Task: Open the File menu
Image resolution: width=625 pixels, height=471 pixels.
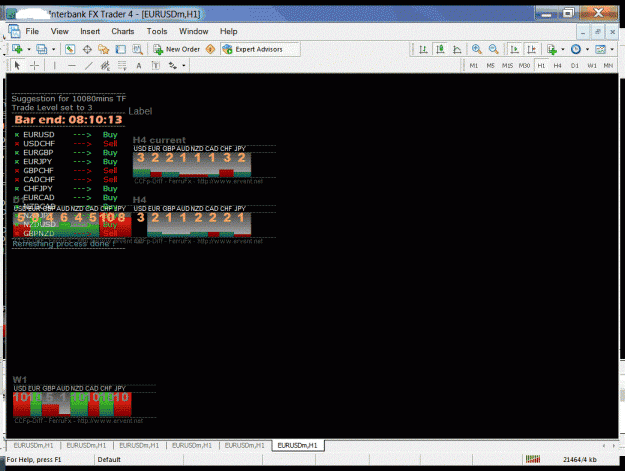Action: tap(32, 31)
